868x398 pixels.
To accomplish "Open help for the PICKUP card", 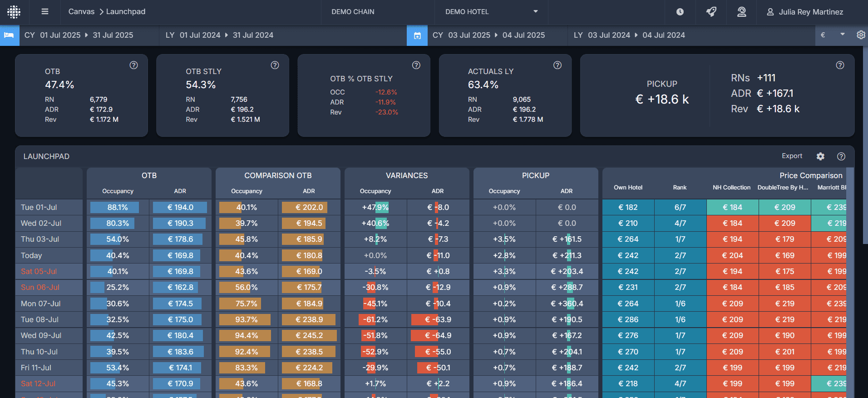I will click(840, 65).
